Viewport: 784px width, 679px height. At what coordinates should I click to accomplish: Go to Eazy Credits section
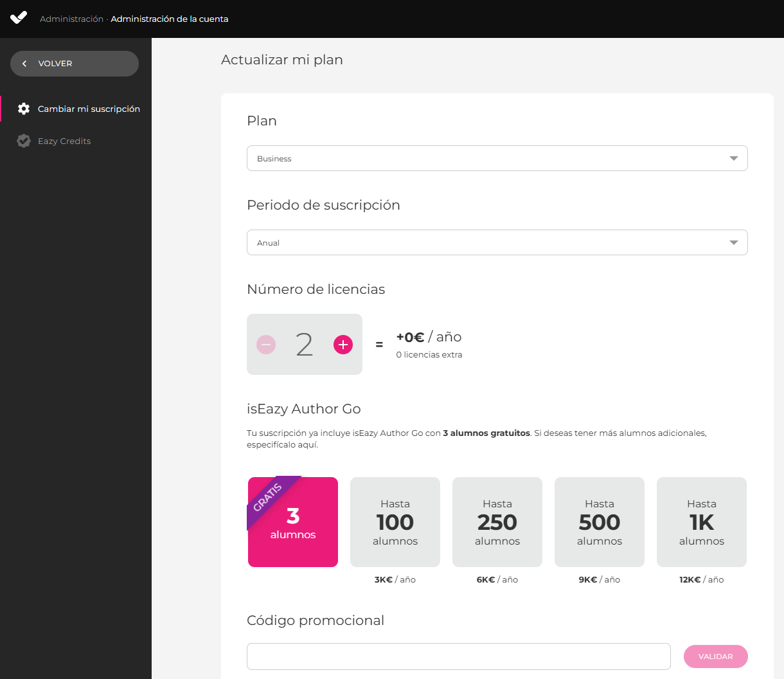[64, 141]
